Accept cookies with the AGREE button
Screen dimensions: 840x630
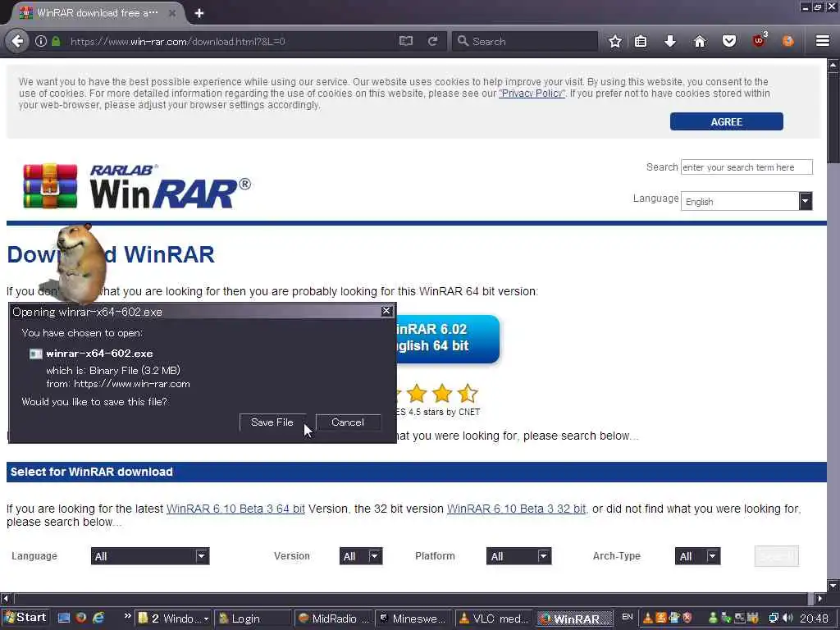pos(727,121)
